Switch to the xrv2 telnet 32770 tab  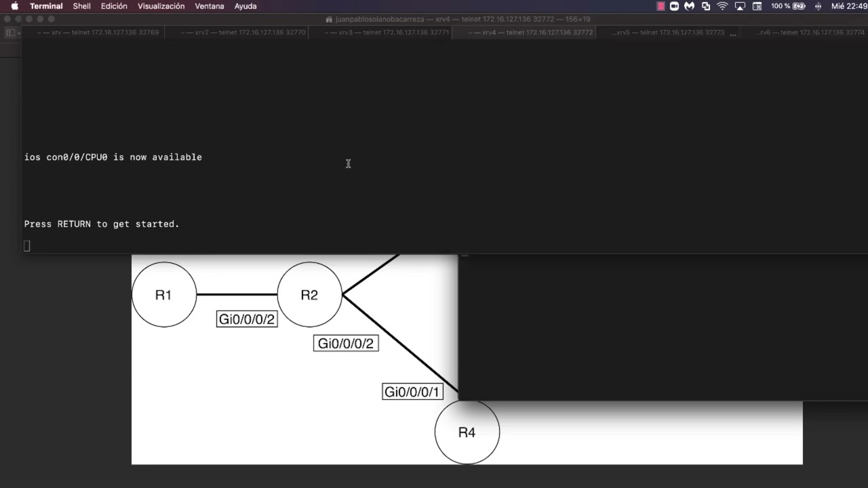[237, 33]
